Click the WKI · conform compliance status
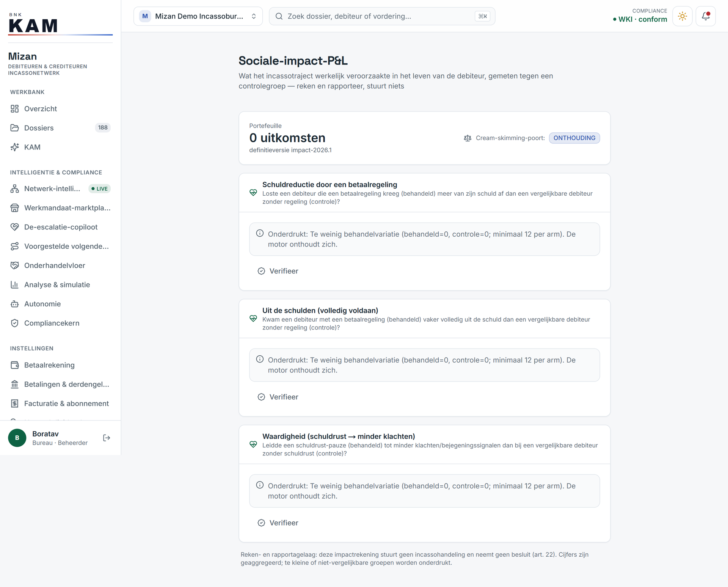This screenshot has width=728, height=587. (x=640, y=19)
